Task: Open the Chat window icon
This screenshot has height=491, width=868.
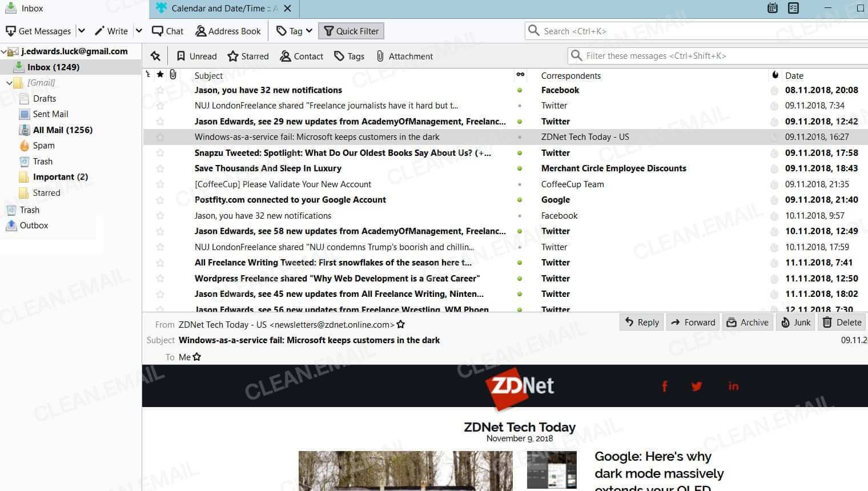Action: 167,31
